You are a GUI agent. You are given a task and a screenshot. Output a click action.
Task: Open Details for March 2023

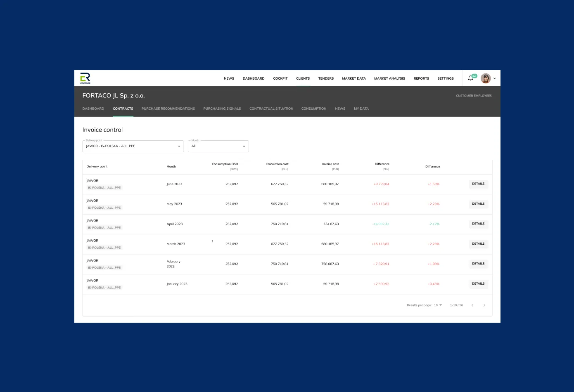point(478,244)
